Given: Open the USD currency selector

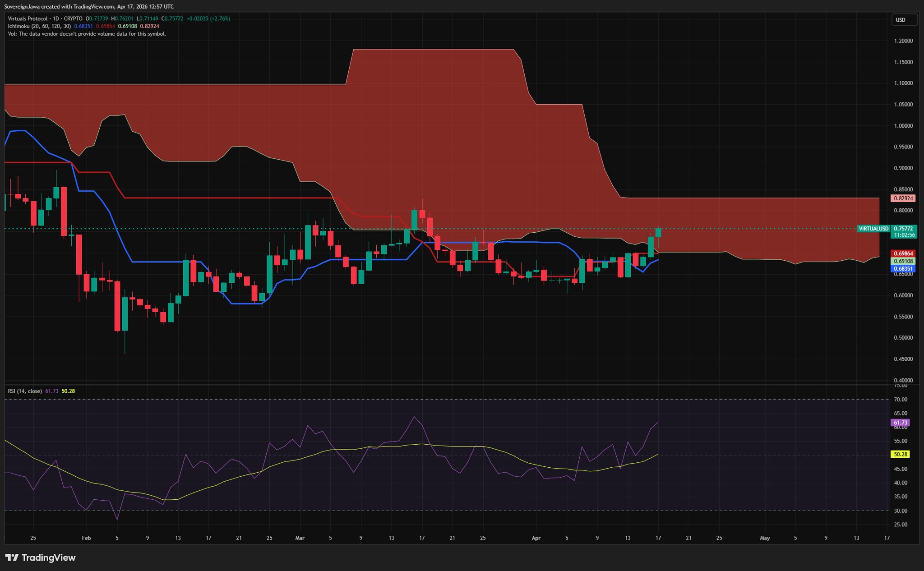Looking at the screenshot, I should [x=904, y=20].
